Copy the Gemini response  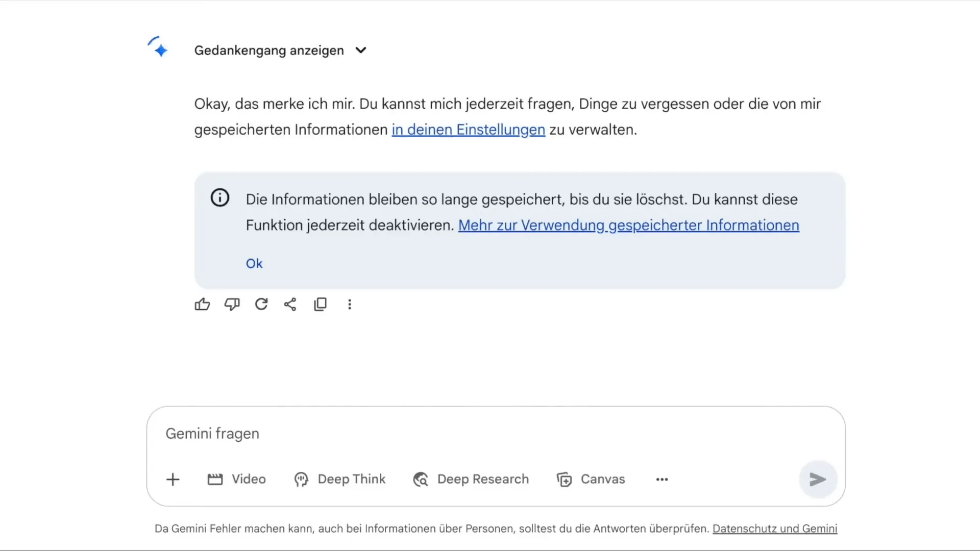point(320,304)
